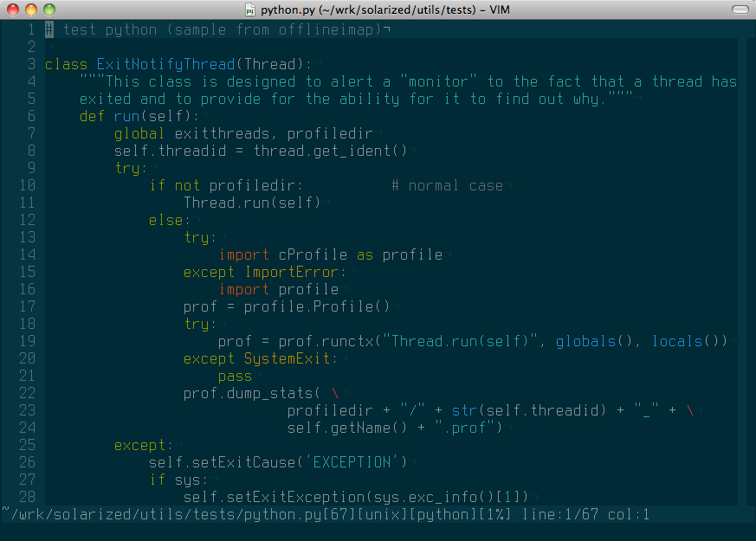Click on SystemExit in the except clause
Image resolution: width=756 pixels, height=541 pixels.
(x=287, y=358)
